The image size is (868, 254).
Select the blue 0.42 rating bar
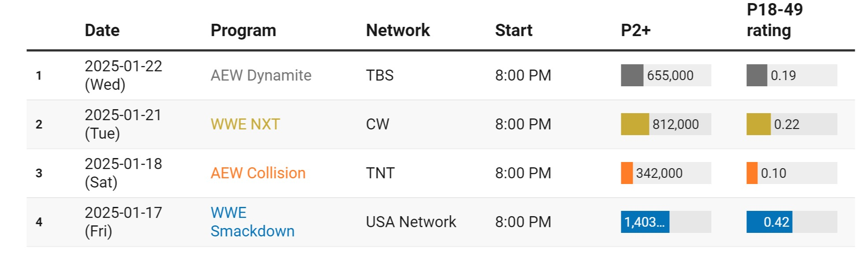[769, 222]
